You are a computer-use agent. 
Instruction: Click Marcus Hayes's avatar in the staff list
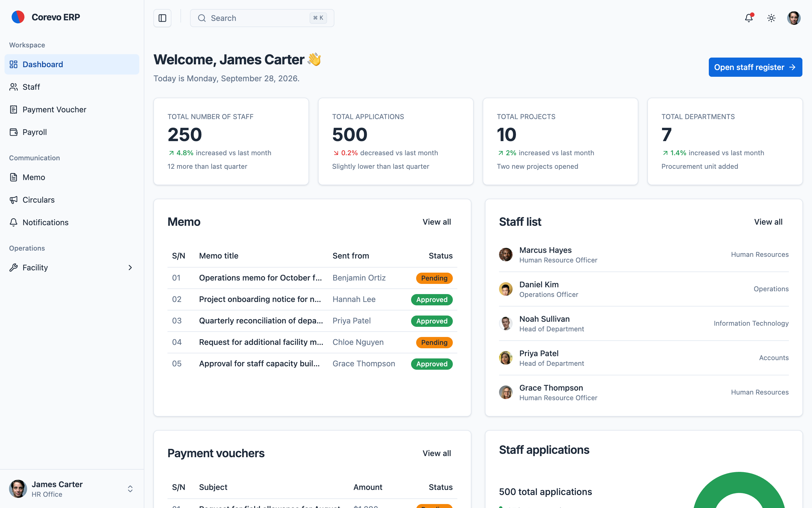[506, 255]
